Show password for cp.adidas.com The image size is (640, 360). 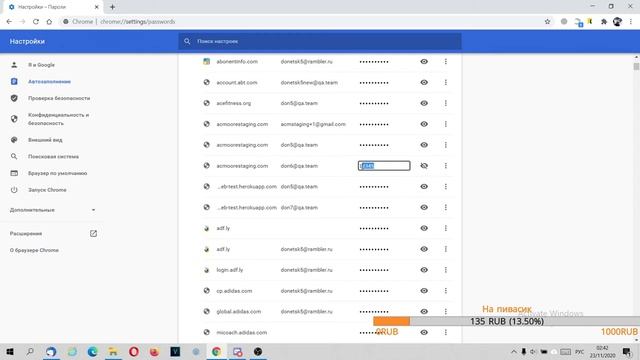(x=424, y=291)
